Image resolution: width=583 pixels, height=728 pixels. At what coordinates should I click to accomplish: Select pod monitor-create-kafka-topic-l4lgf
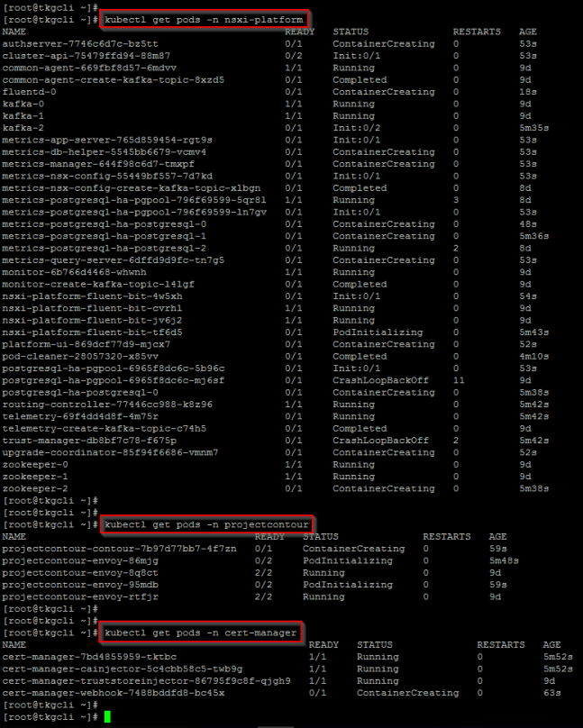[98, 284]
